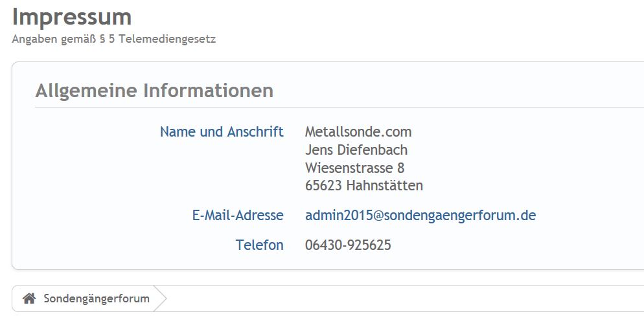Click the E-Mail-Adresse label
Screen dimensions: 644x325
pos(238,216)
